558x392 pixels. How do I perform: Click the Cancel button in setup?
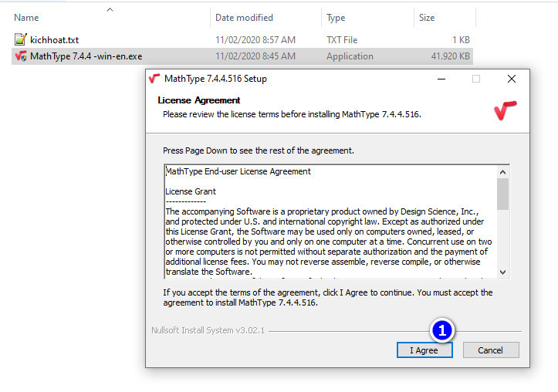pyautogui.click(x=490, y=350)
